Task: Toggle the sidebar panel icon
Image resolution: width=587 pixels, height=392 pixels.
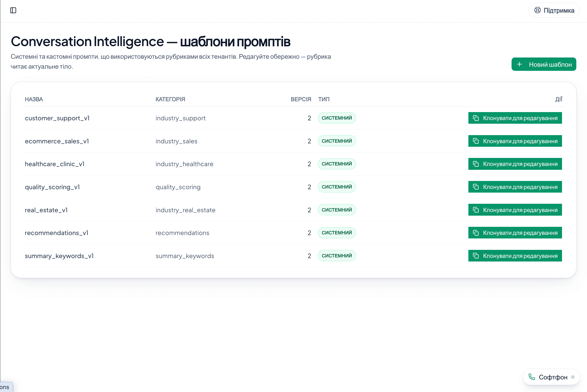Action: (13, 10)
